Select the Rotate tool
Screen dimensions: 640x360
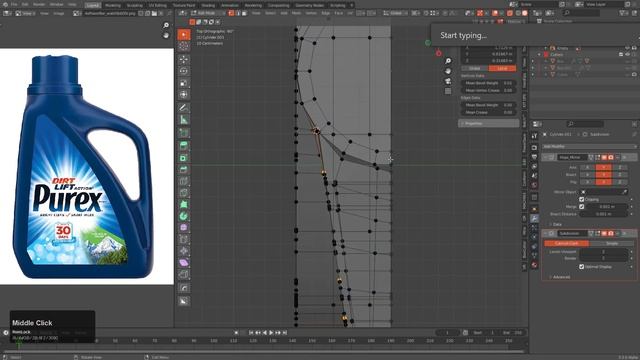point(184,71)
